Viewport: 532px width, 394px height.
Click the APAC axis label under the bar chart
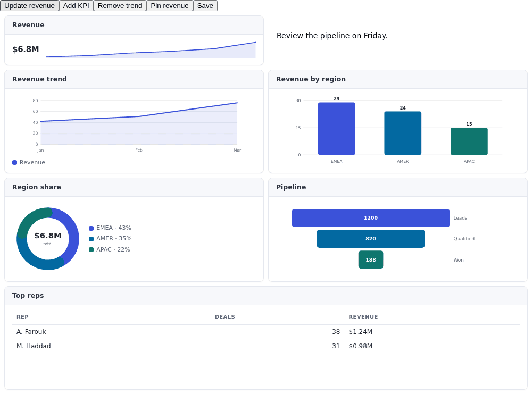click(x=469, y=161)
